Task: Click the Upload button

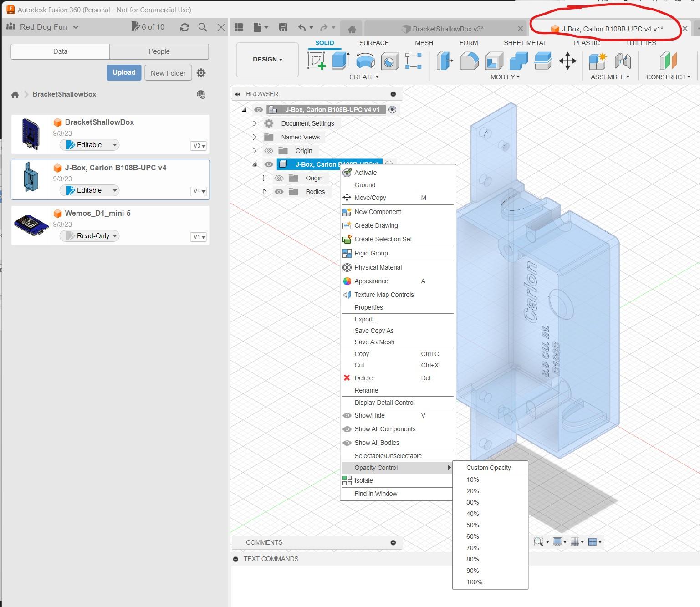Action: pos(124,72)
